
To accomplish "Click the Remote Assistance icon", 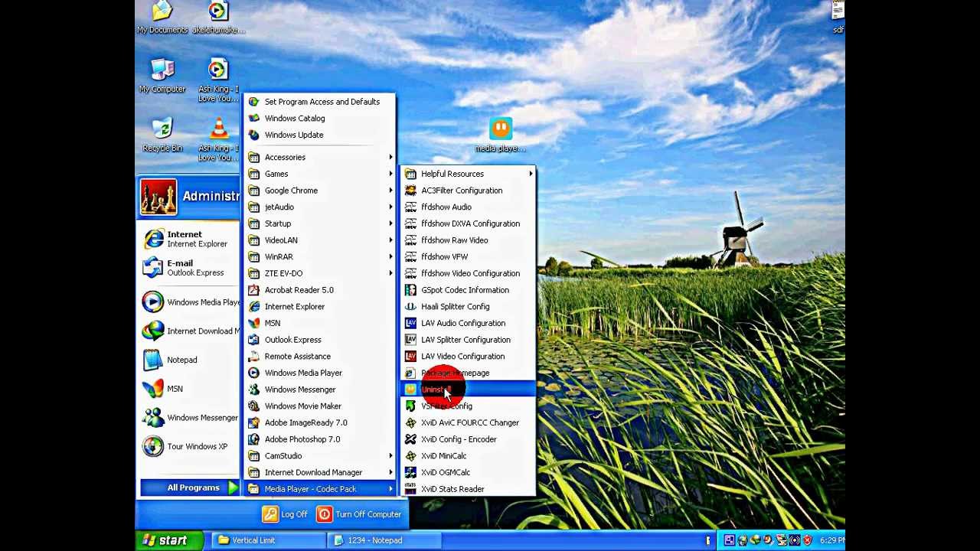I will click(x=253, y=357).
